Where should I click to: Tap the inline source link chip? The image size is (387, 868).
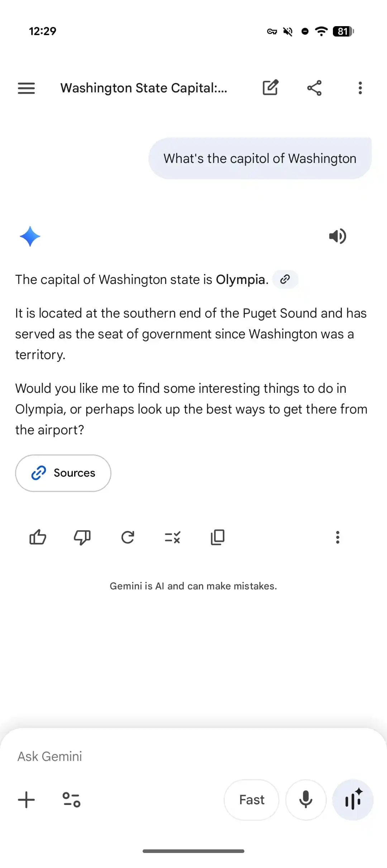(x=285, y=279)
